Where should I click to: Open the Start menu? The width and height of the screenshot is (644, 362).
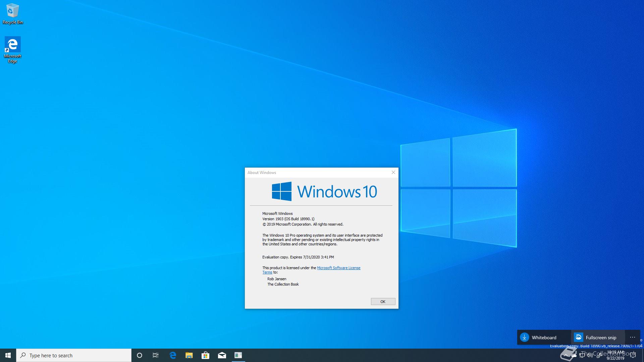[8, 355]
